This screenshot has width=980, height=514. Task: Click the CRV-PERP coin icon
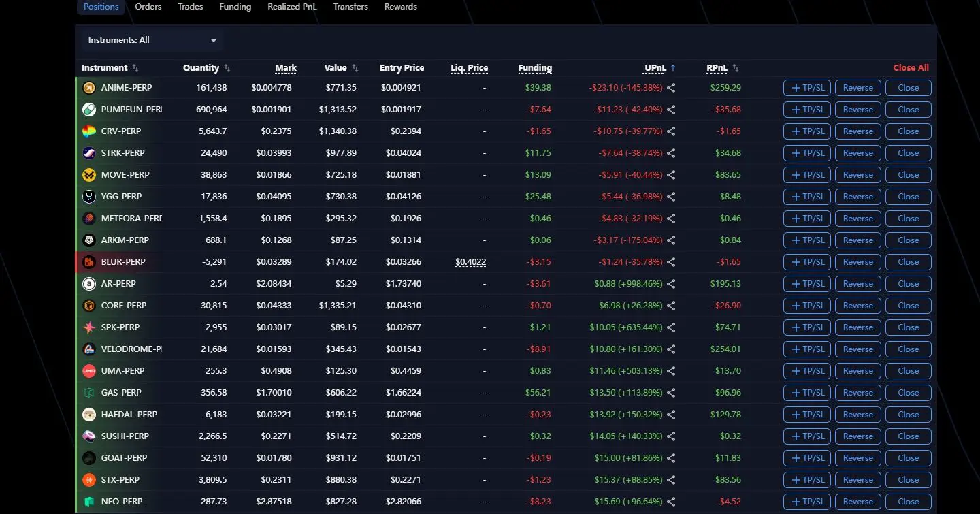(89, 131)
